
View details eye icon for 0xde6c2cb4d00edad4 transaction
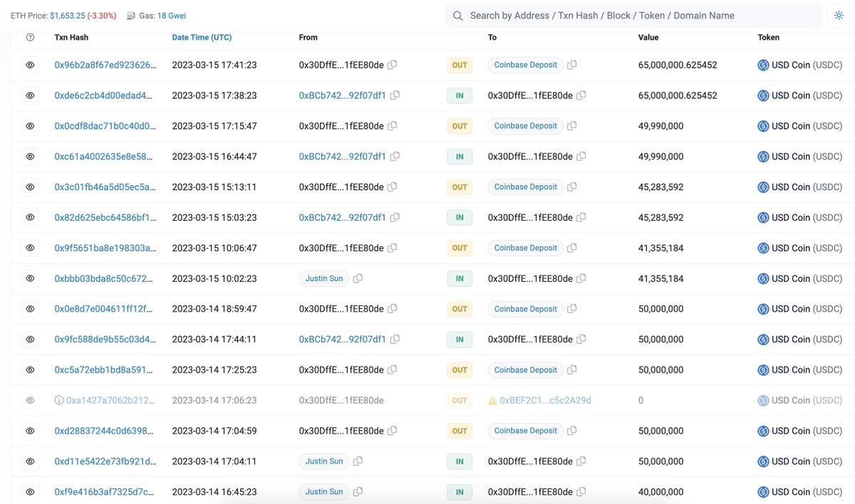(x=30, y=95)
